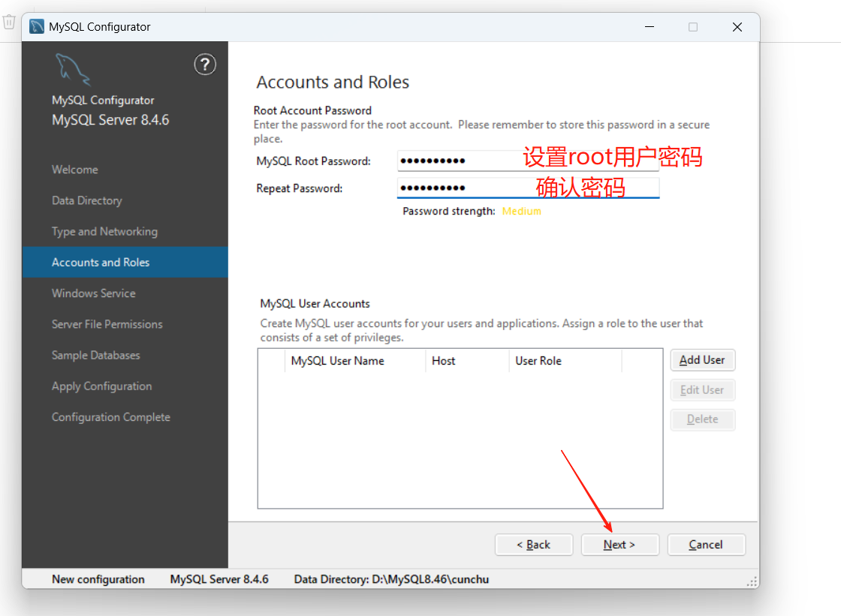
Task: Sort by MySQL User Name column
Action: click(x=354, y=361)
